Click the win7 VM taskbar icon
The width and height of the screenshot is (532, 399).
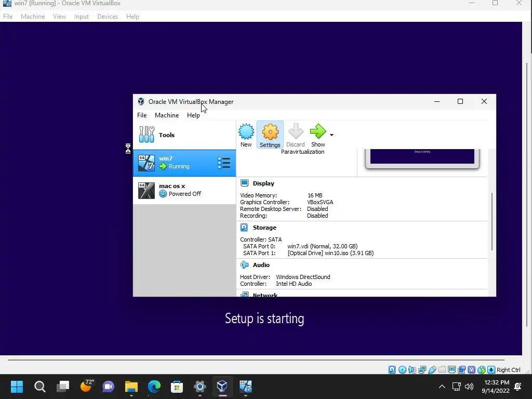246,387
